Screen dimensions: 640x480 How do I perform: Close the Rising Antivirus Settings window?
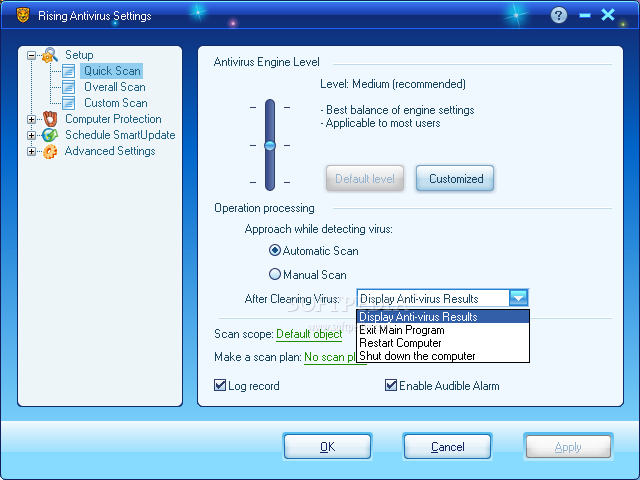tap(608, 15)
